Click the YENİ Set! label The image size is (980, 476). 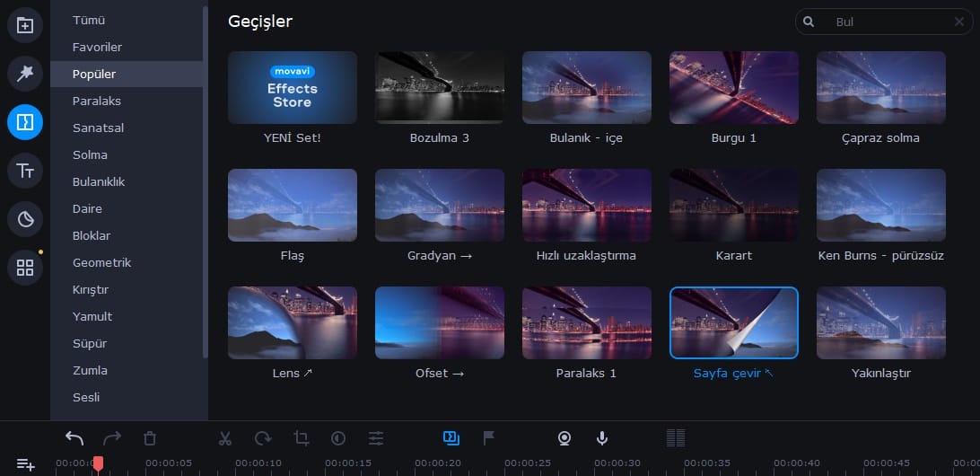click(x=292, y=137)
